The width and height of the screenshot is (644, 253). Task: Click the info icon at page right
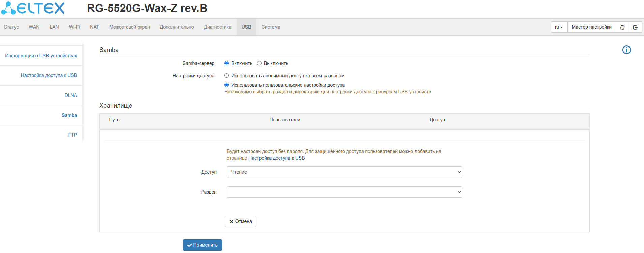point(626,50)
